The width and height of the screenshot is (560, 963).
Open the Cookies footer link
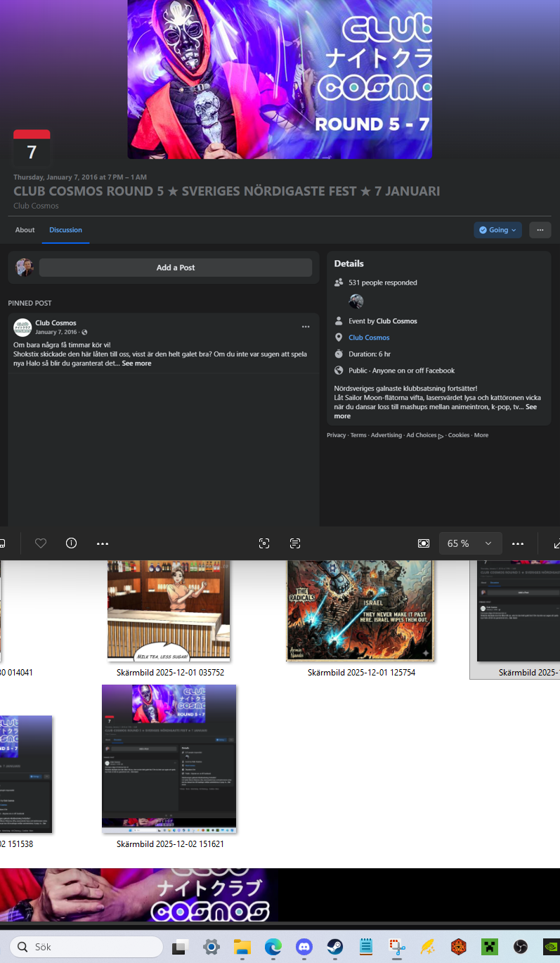tap(459, 435)
